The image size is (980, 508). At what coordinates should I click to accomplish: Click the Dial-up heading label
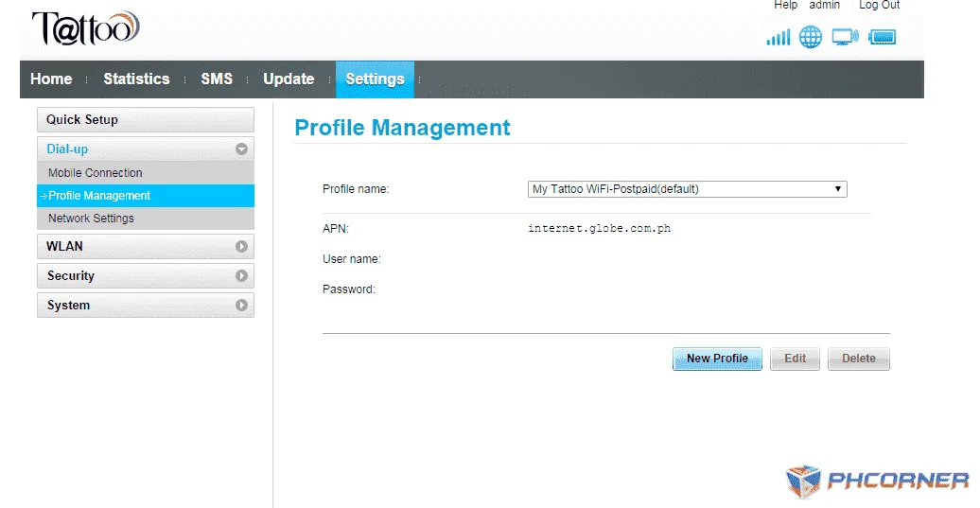pos(67,149)
